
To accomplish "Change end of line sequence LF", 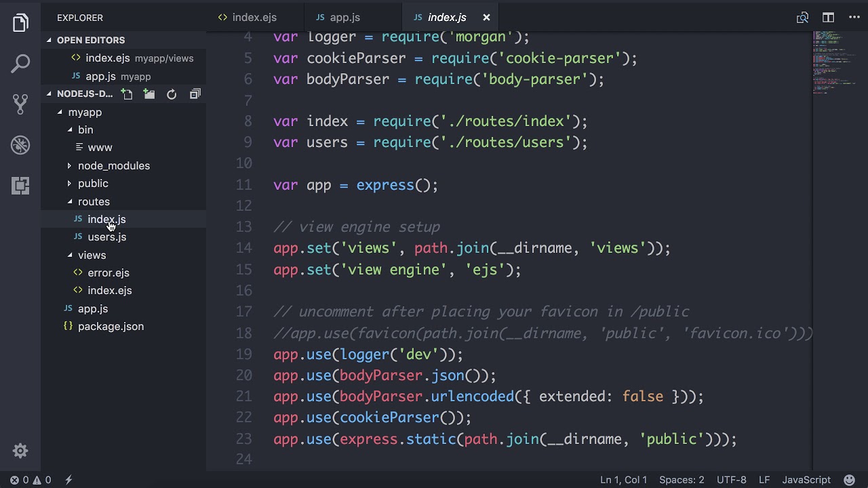I will tap(764, 480).
